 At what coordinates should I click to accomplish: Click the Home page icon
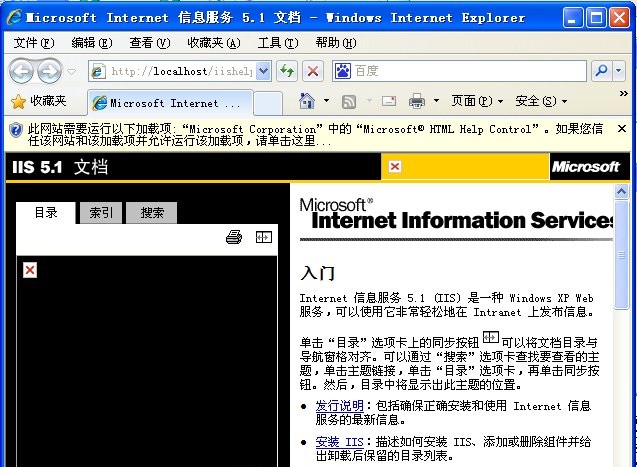pos(307,101)
